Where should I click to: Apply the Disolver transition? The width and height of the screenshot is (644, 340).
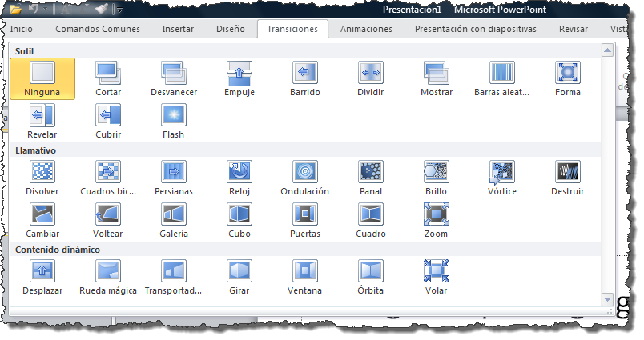42,178
